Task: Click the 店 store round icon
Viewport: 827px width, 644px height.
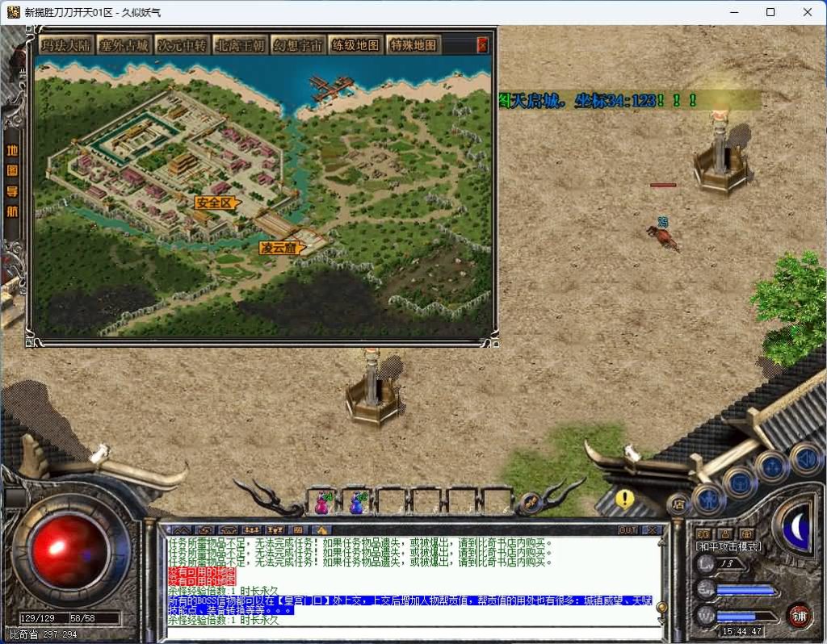Action: pyautogui.click(x=678, y=504)
